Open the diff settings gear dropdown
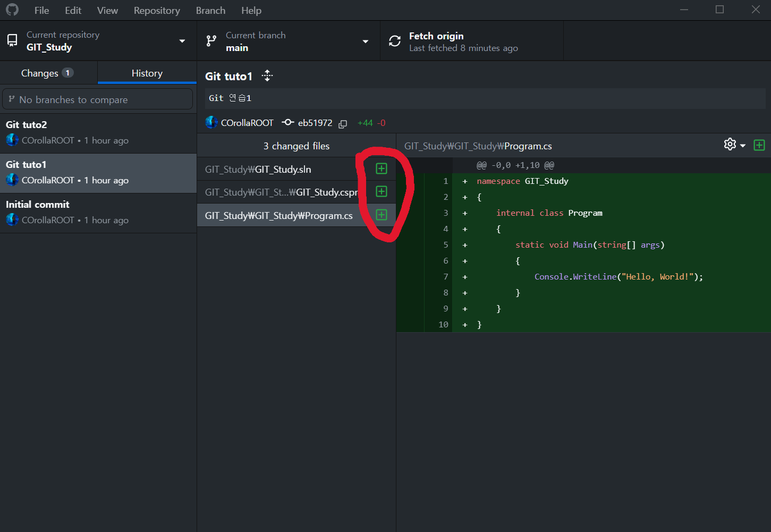This screenshot has height=532, width=771. tap(734, 145)
